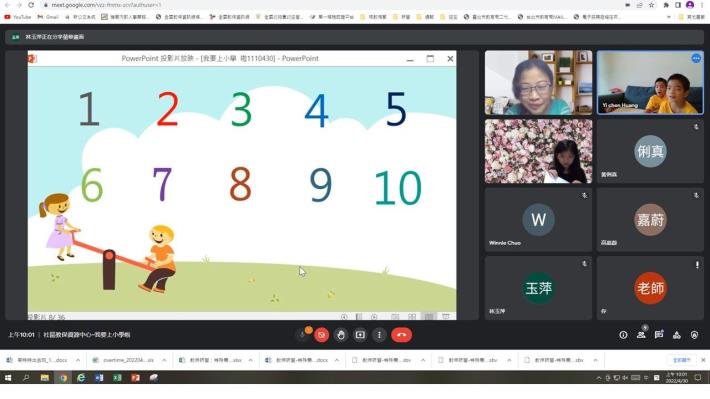The width and height of the screenshot is (710, 399).
Task: Open YouTube bookmark
Action: tap(18, 17)
